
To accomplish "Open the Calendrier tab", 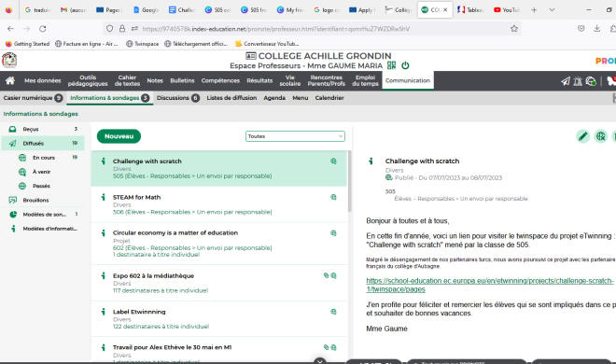I will click(329, 98).
